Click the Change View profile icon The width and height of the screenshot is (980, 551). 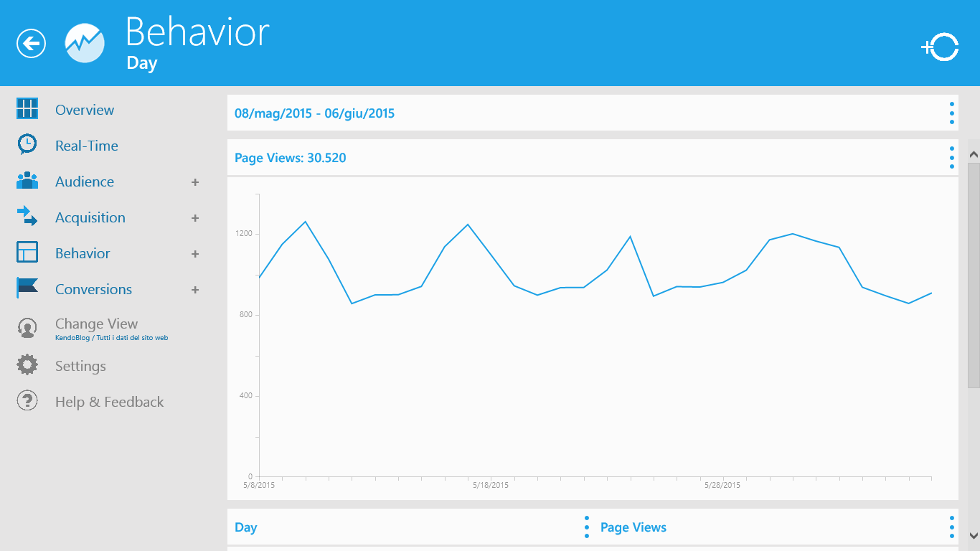tap(27, 329)
